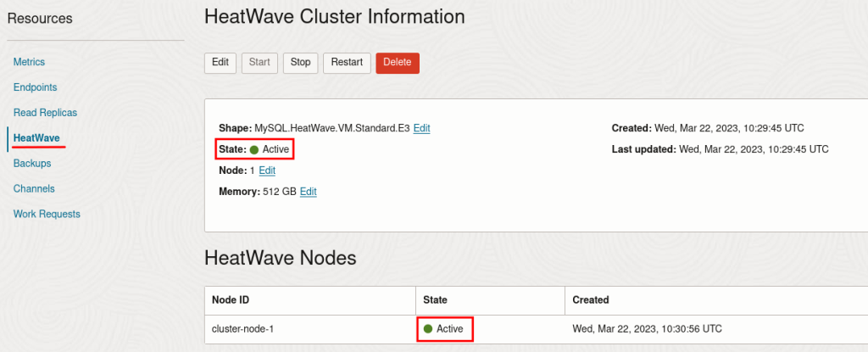Stop the HeatWave cluster
868x352 pixels.
(301, 63)
